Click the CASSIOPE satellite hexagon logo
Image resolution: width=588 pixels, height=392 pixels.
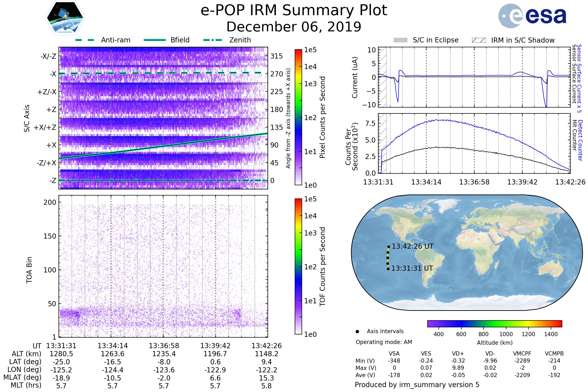click(65, 18)
